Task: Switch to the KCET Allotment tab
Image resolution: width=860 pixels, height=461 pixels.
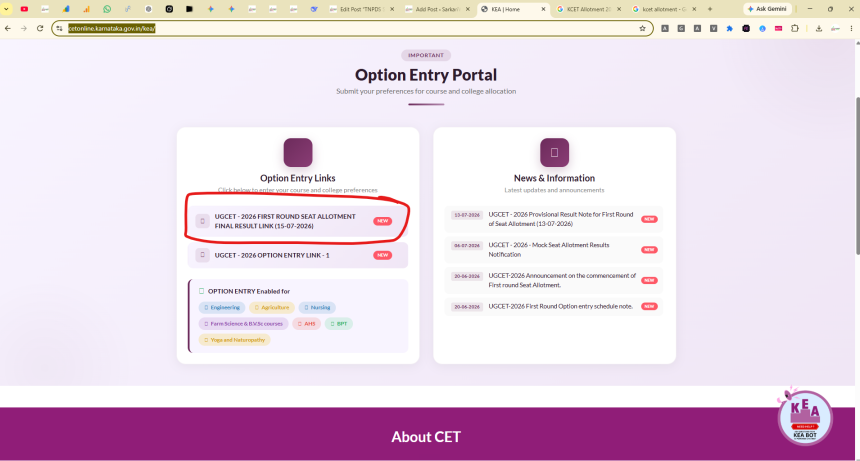Action: tap(584, 9)
